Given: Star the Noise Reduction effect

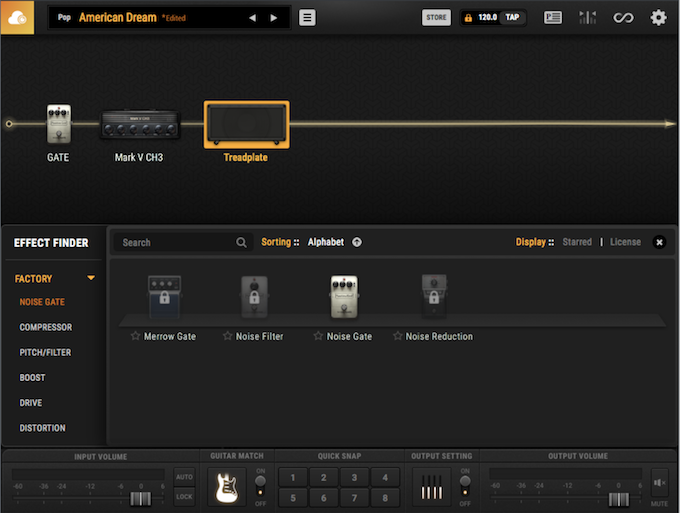Looking at the screenshot, I should coord(397,336).
